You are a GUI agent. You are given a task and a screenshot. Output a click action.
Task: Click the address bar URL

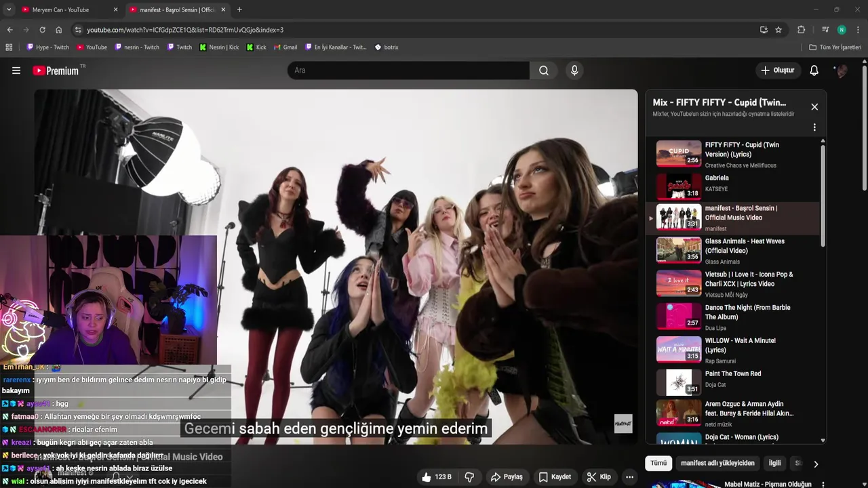[185, 30]
